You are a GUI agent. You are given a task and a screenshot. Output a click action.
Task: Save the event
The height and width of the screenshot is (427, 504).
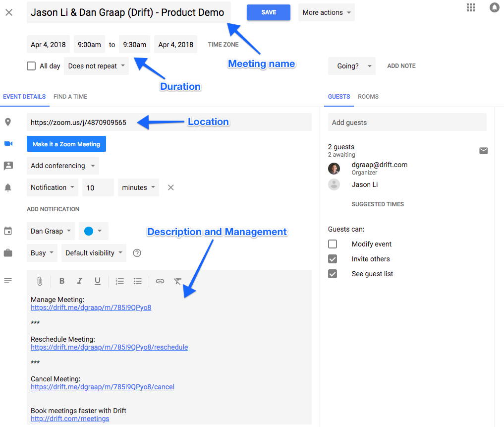[269, 12]
